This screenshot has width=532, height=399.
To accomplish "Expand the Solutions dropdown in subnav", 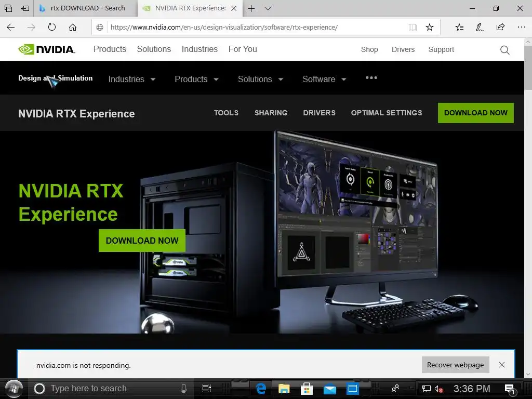I will 260,79.
